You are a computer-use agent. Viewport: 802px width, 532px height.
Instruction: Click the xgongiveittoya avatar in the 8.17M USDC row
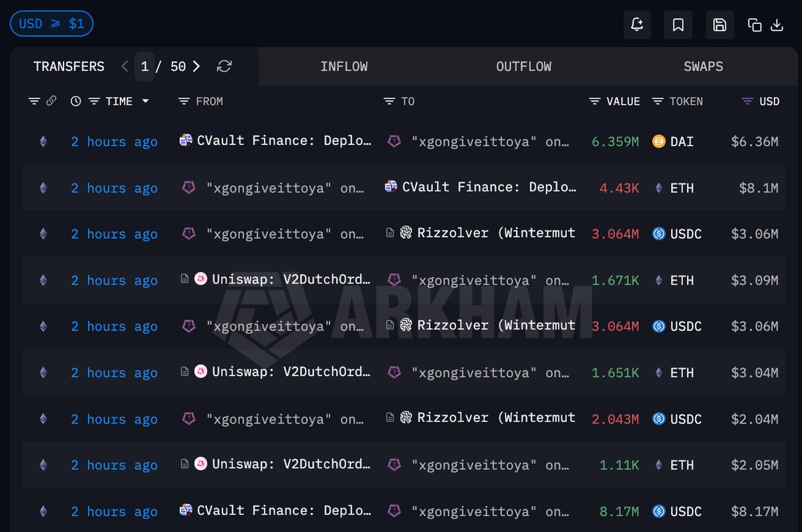(394, 511)
